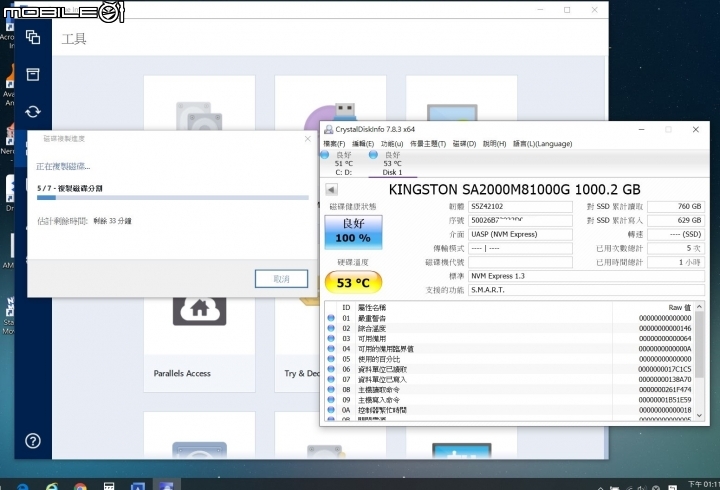
Task: Click the previous-disk arrow left of KINGSTON title
Action: (x=331, y=189)
